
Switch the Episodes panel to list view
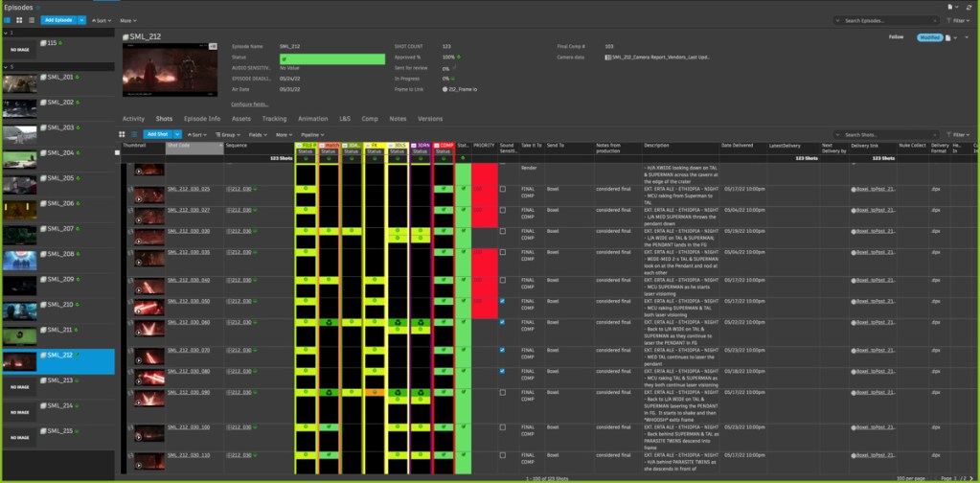point(30,19)
